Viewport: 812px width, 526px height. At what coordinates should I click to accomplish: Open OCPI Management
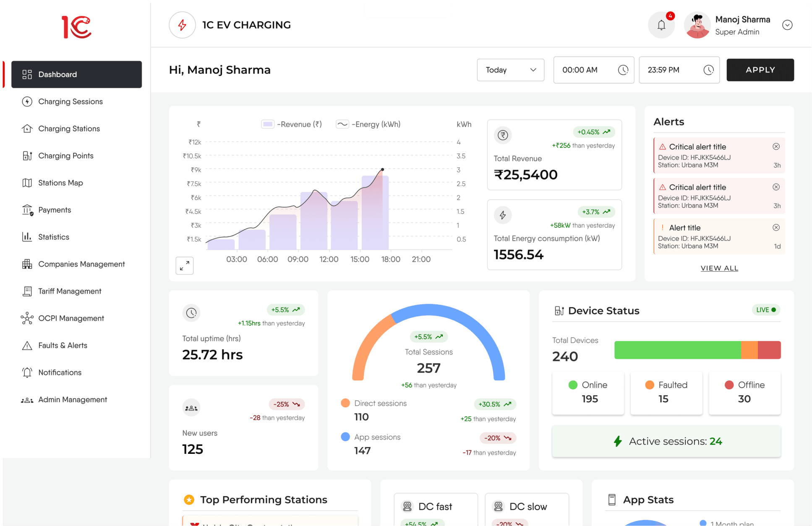(x=71, y=318)
